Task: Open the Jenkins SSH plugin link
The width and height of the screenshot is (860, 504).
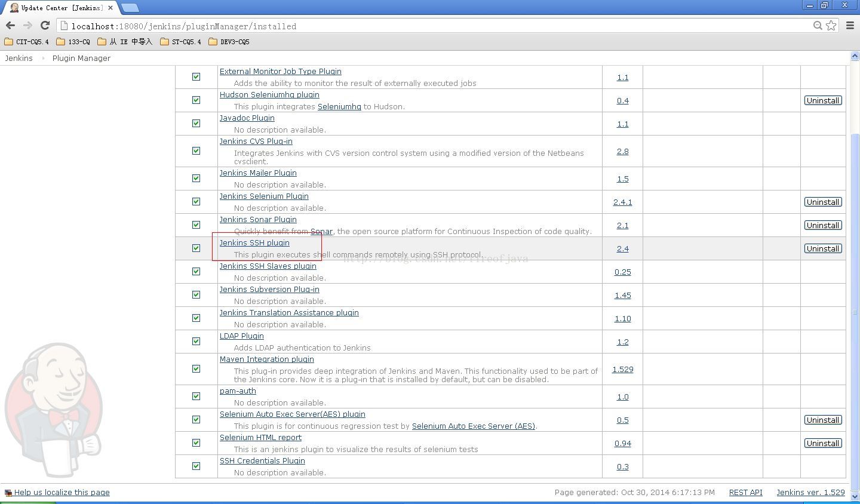Action: (x=254, y=243)
